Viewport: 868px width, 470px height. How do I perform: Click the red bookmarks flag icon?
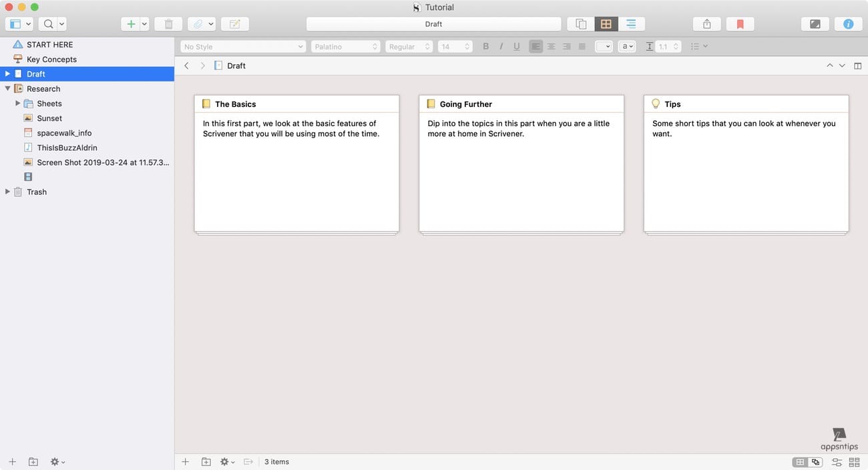(740, 23)
